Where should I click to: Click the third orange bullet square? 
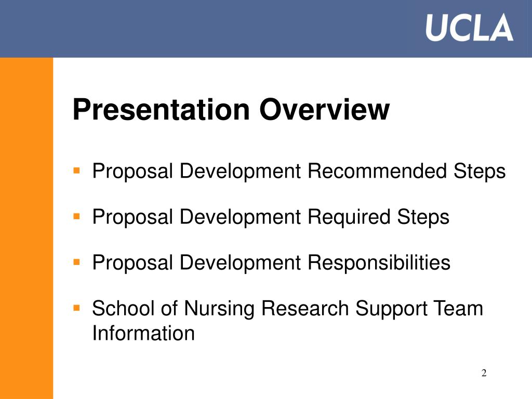[x=77, y=262]
